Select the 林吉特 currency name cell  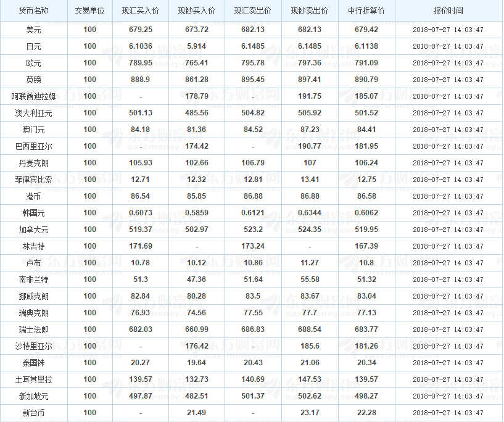click(x=34, y=247)
